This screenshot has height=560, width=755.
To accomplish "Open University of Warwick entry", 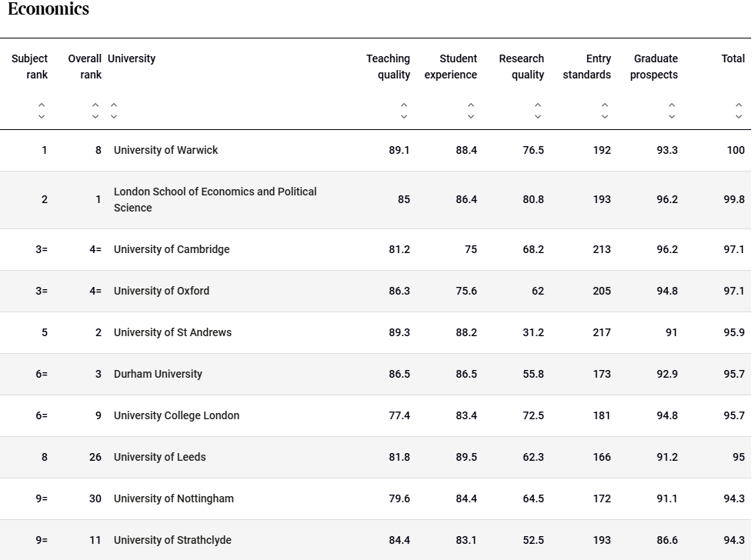I will 165,150.
